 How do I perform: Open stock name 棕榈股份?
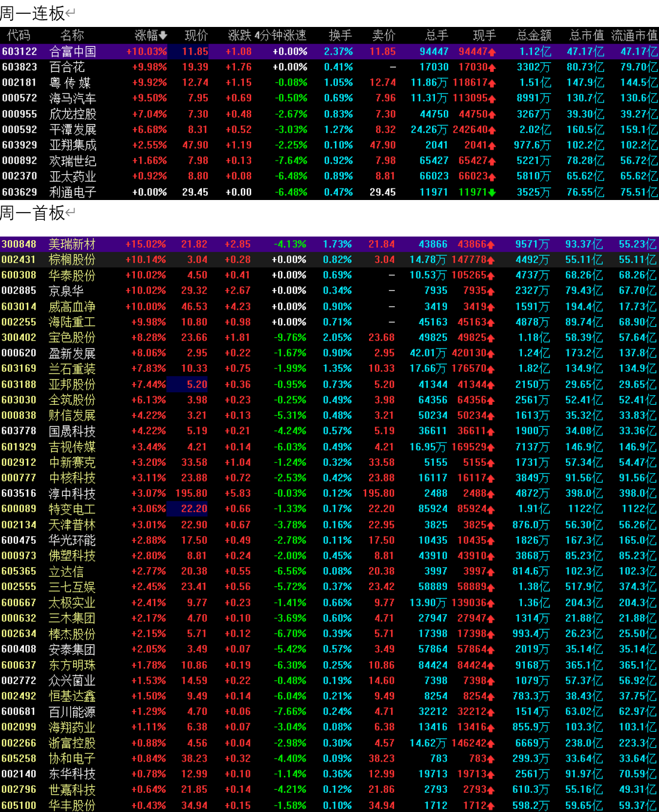[72, 260]
